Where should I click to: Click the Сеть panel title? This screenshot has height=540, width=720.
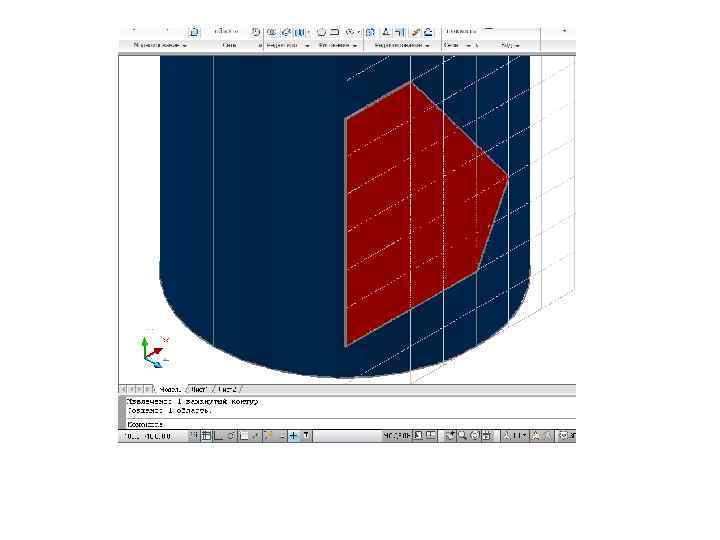point(229,45)
